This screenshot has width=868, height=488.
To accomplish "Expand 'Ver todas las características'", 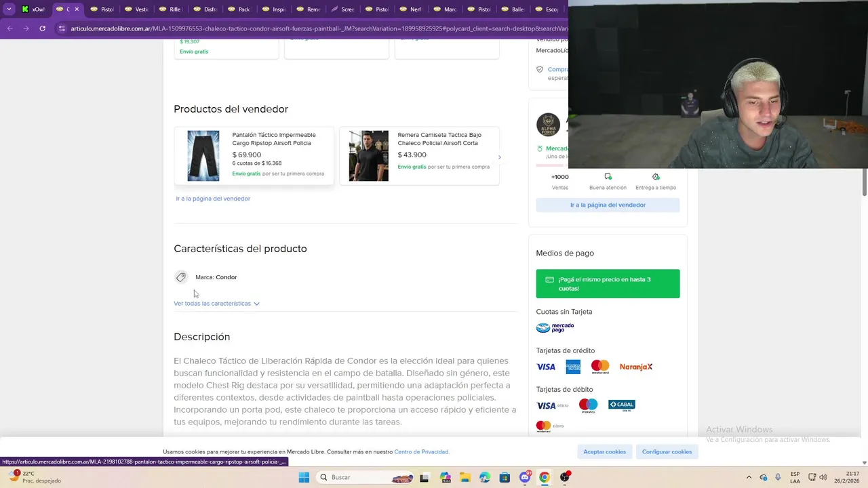I will point(216,304).
